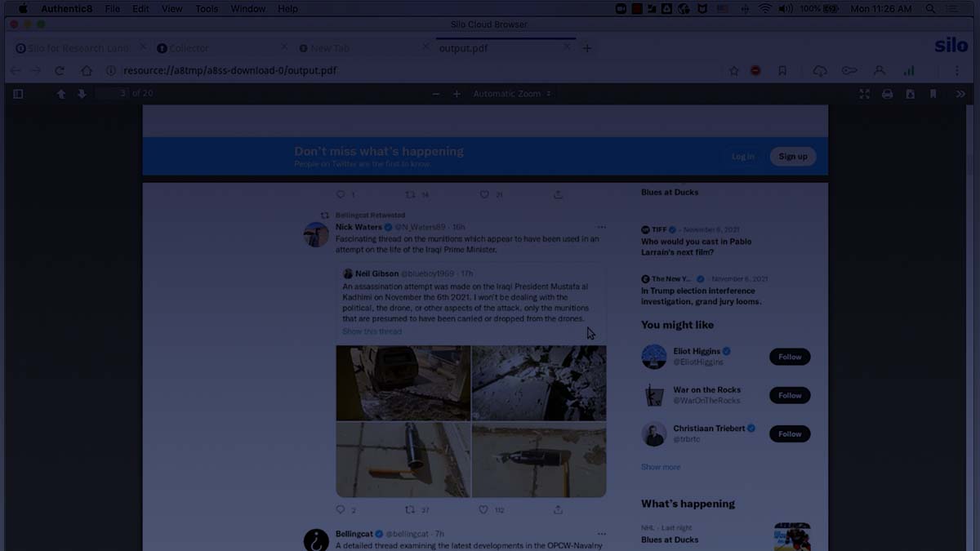Switch to the Silo for Research tab
Screen dimensions: 980x551
78,48
